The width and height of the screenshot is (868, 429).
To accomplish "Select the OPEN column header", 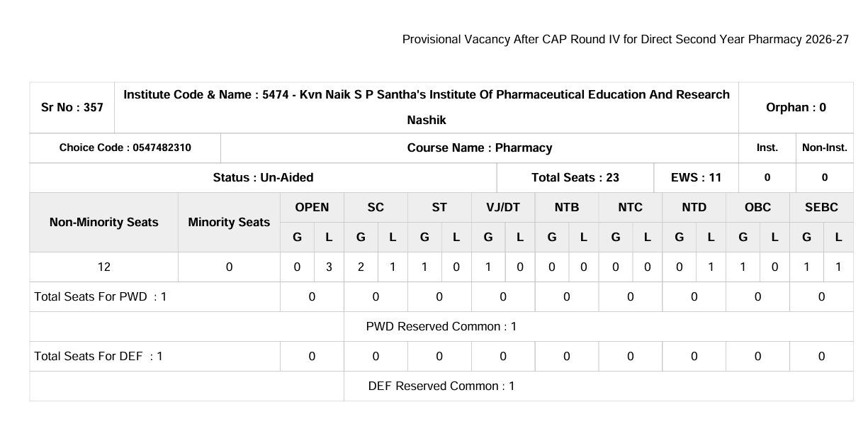I will click(312, 207).
